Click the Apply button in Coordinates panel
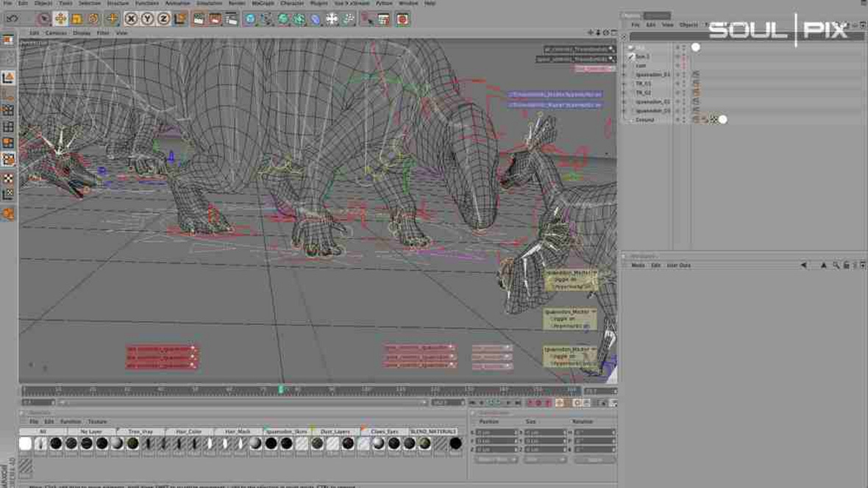 click(594, 459)
